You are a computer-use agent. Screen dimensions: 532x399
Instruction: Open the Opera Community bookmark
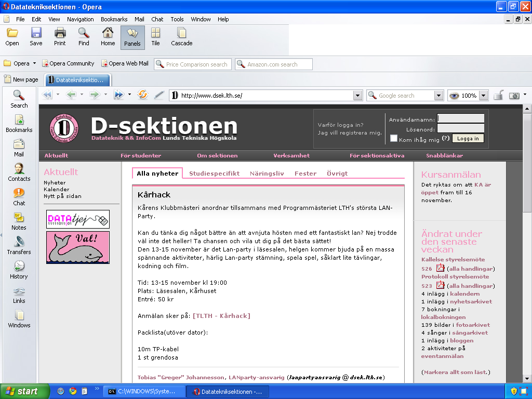click(x=68, y=63)
